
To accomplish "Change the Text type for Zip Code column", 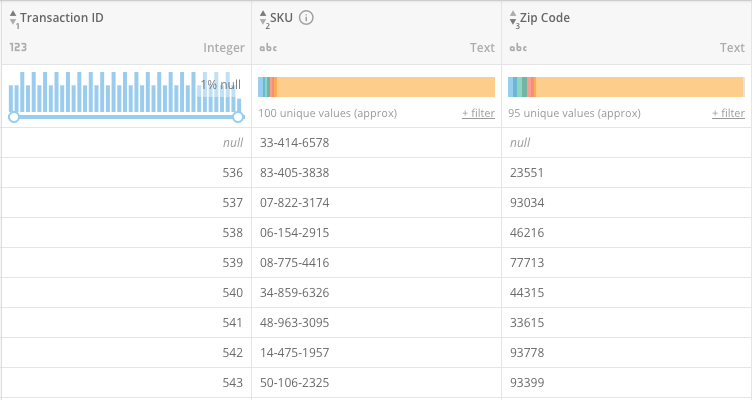I will (x=732, y=48).
